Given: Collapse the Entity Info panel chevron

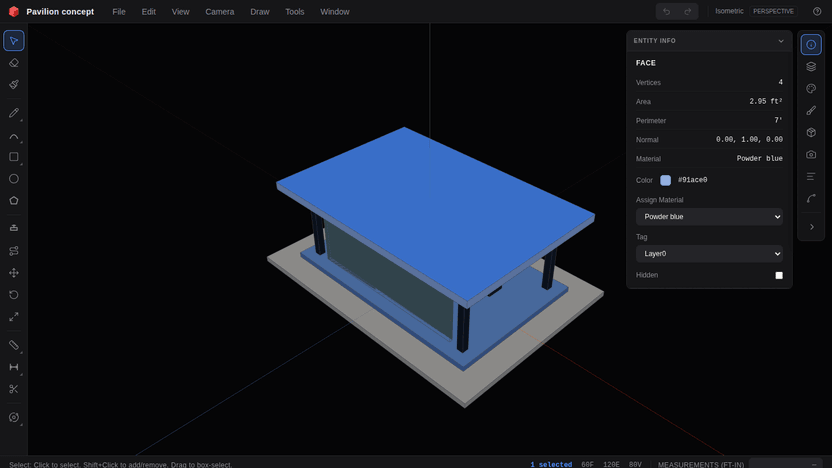Looking at the screenshot, I should click(x=781, y=41).
